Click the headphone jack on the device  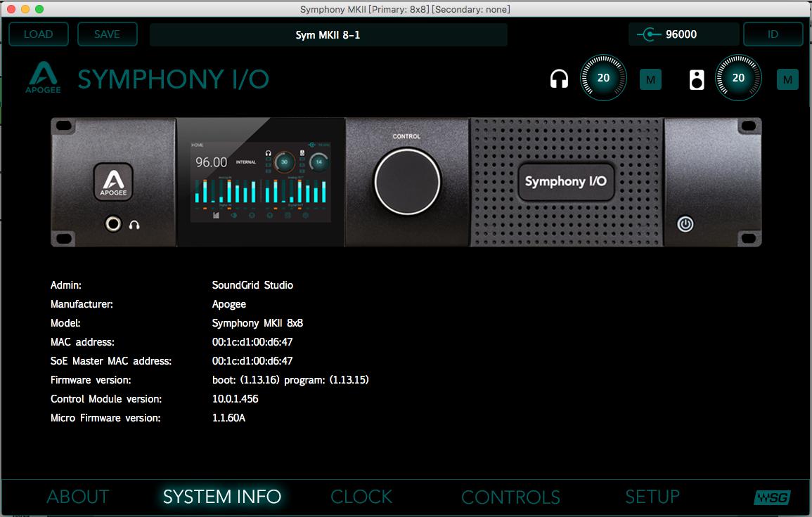pyautogui.click(x=112, y=224)
